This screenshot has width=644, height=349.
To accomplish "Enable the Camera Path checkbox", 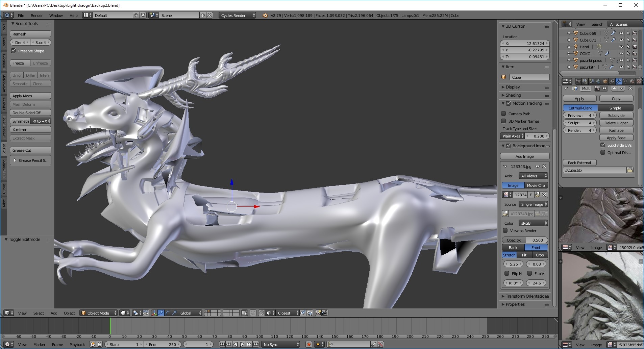I will click(503, 114).
